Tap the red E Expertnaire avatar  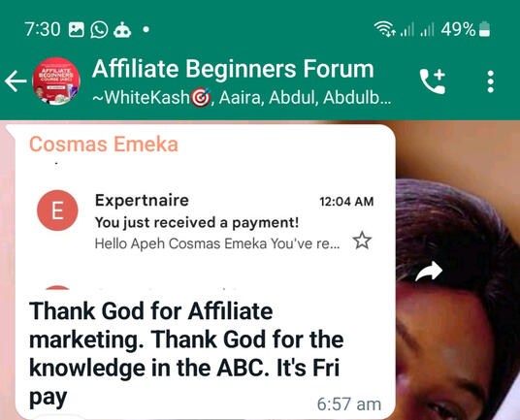(57, 210)
